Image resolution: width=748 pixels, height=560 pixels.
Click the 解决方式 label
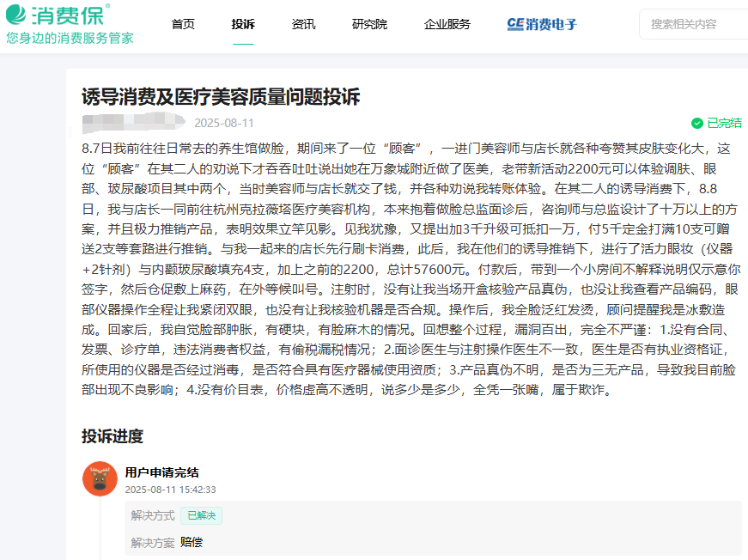153,515
